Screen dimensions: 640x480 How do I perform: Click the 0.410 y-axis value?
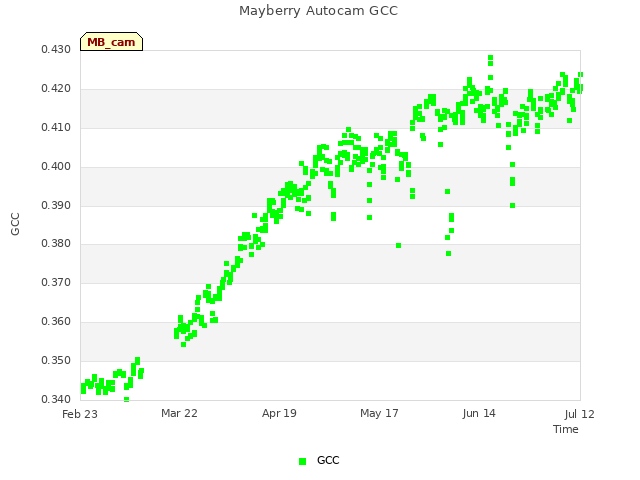click(x=56, y=127)
